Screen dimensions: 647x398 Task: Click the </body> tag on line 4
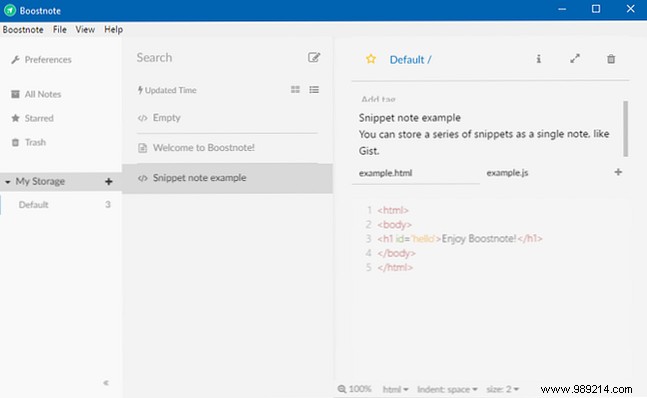point(397,253)
